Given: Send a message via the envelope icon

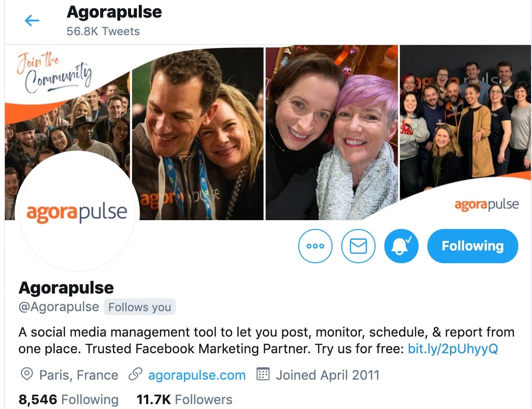Looking at the screenshot, I should pyautogui.click(x=358, y=246).
